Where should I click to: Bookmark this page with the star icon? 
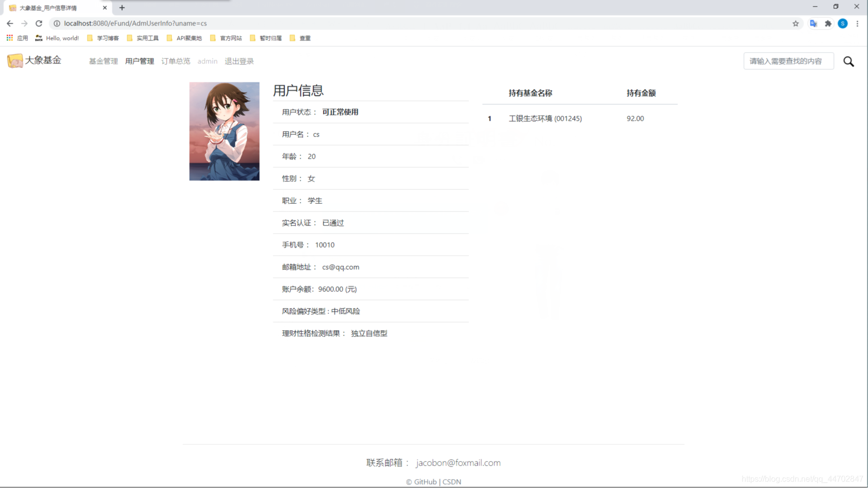(x=796, y=23)
